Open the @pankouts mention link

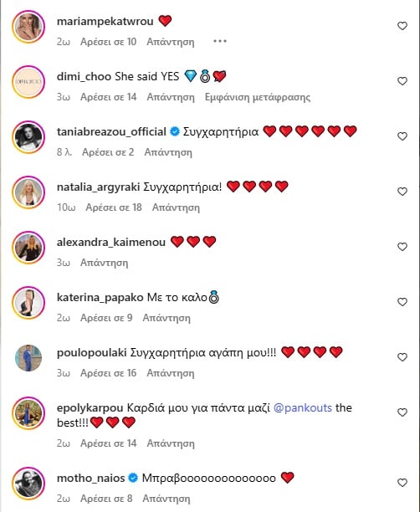tap(302, 407)
